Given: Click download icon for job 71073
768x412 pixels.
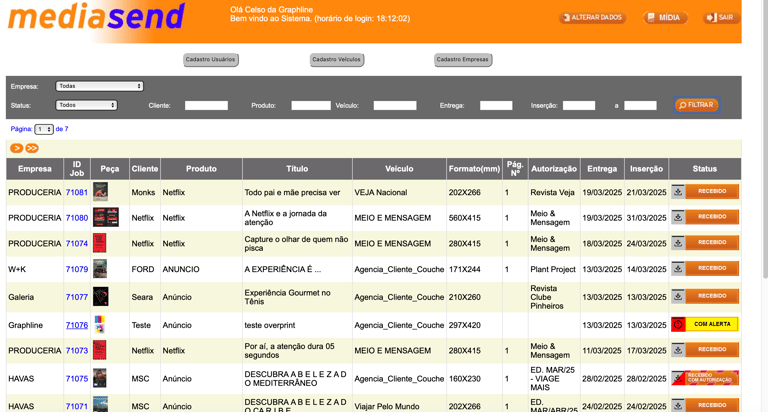Looking at the screenshot, I should pyautogui.click(x=678, y=350).
